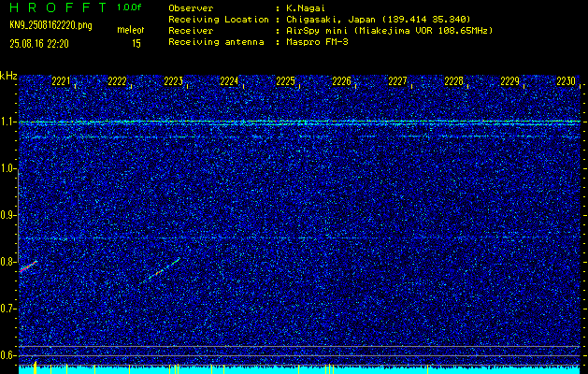This screenshot has width=588, height=374.
Task: Select the 2222 time marker
Action: coord(117,81)
